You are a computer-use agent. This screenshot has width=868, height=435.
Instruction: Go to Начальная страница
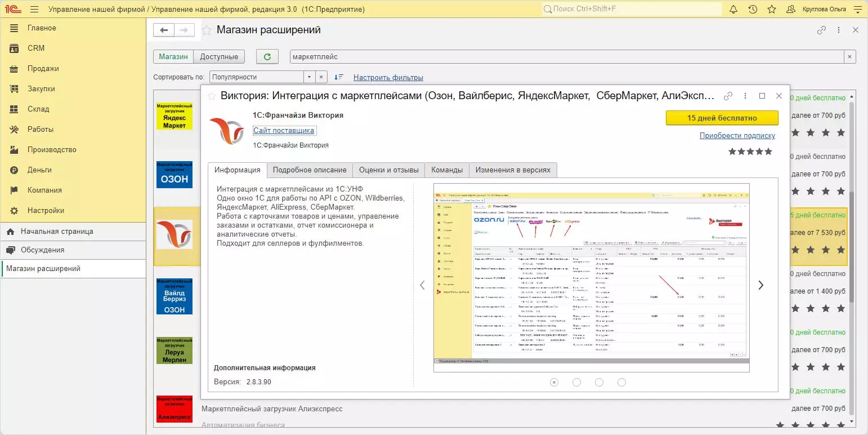pos(73,232)
